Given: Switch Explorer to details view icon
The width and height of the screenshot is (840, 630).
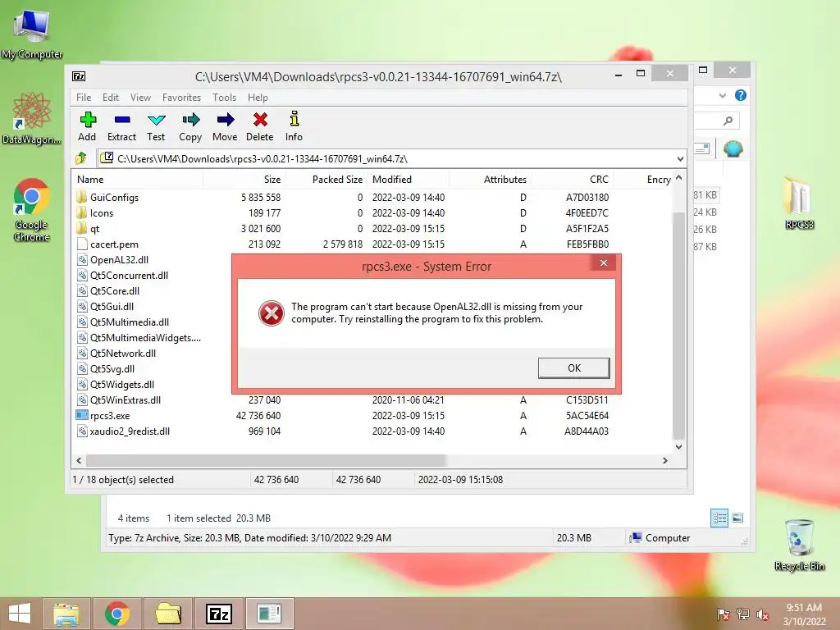Looking at the screenshot, I should tap(719, 518).
